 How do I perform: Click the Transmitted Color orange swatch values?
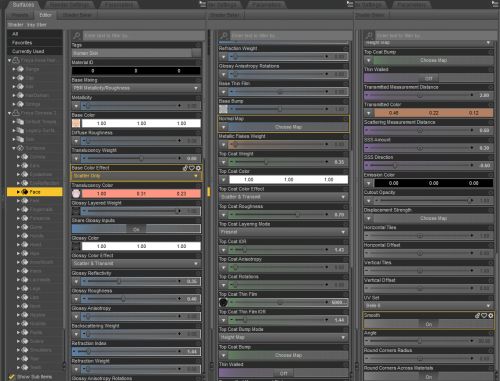tap(433, 113)
